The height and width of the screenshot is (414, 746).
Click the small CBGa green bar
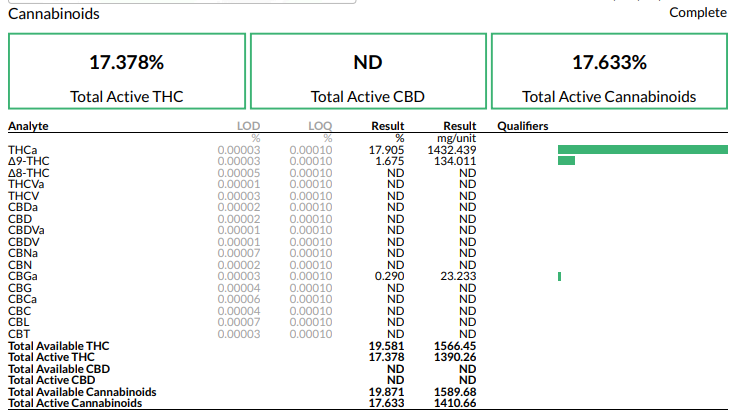pos(559,276)
